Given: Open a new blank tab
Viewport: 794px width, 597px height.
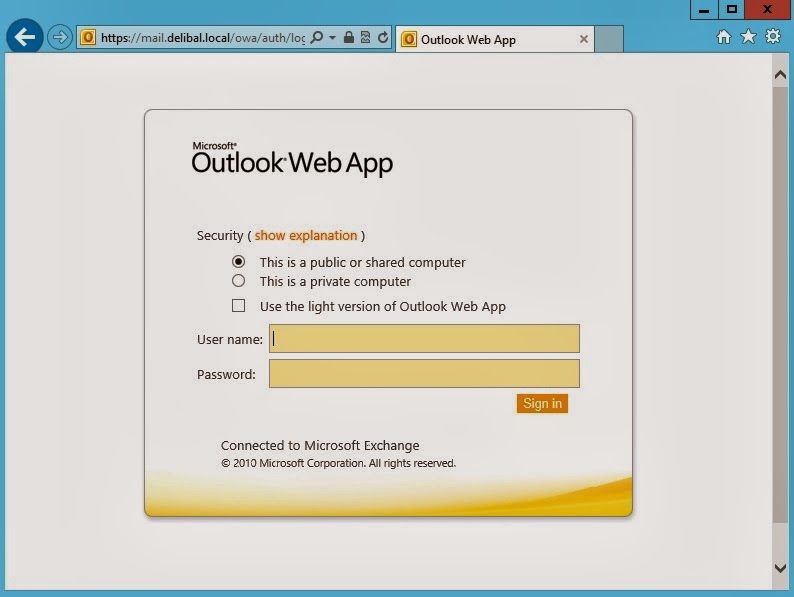Looking at the screenshot, I should coord(610,40).
